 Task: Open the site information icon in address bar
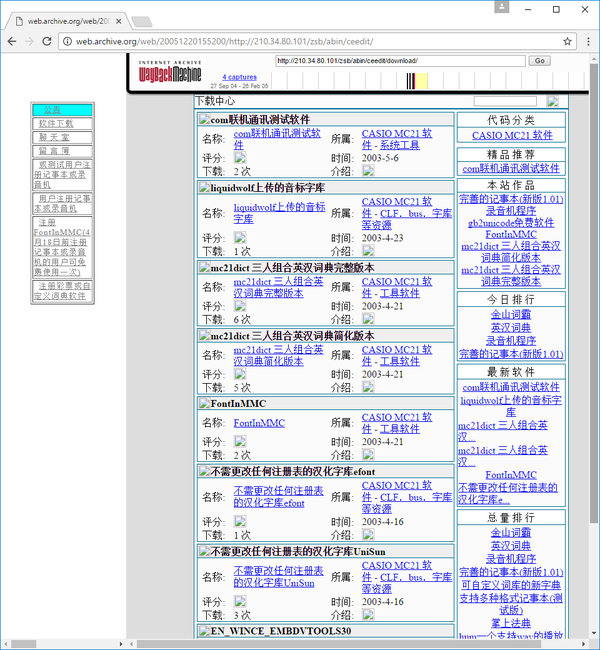point(67,41)
